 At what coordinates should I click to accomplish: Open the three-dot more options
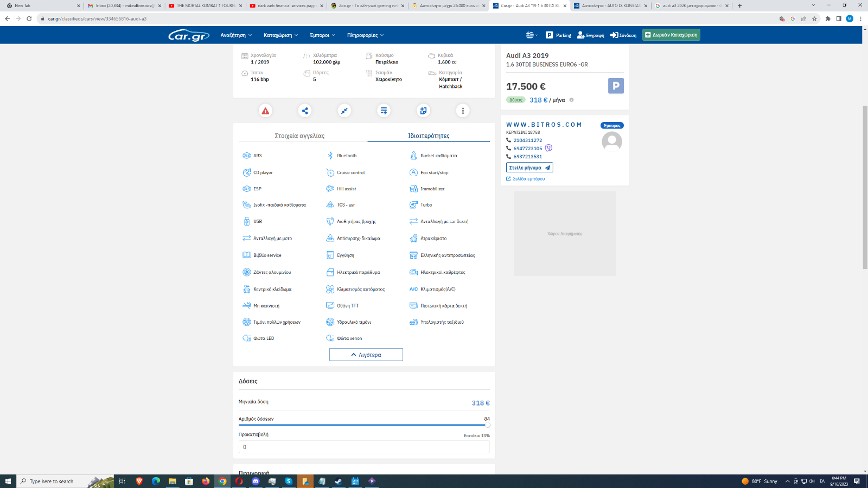(x=463, y=111)
